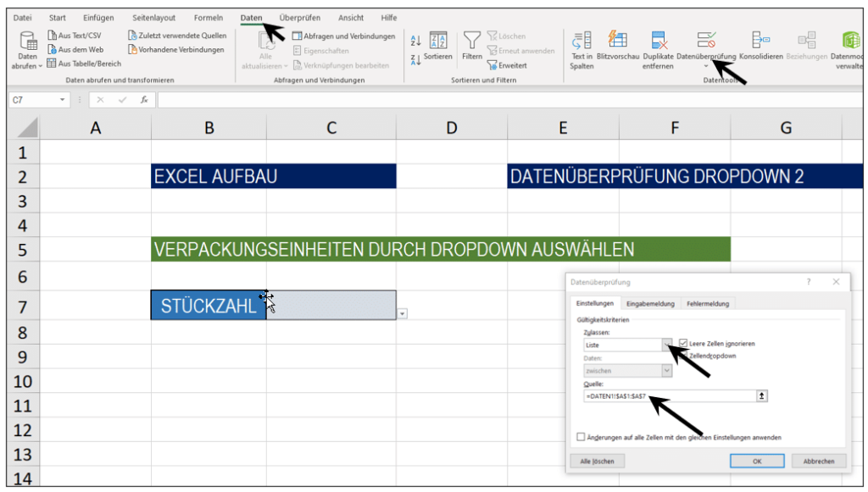
Task: Select cell STÜCKZAHL in row 7
Action: point(209,305)
